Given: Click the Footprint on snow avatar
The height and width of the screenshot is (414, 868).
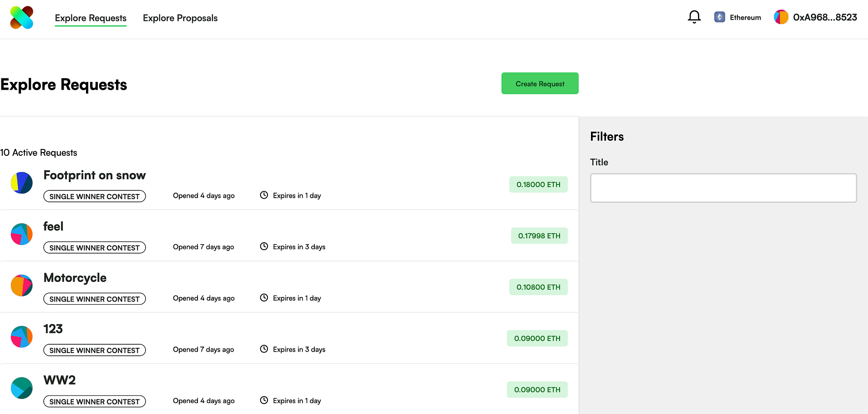Looking at the screenshot, I should (22, 183).
